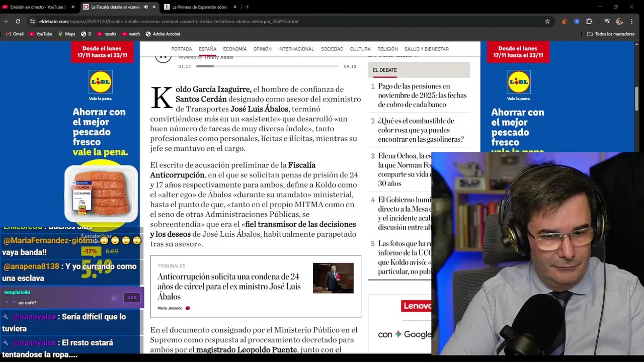Open '¿Qué es el combustible de color rosa' headline
The width and height of the screenshot is (644, 362).
(421, 130)
